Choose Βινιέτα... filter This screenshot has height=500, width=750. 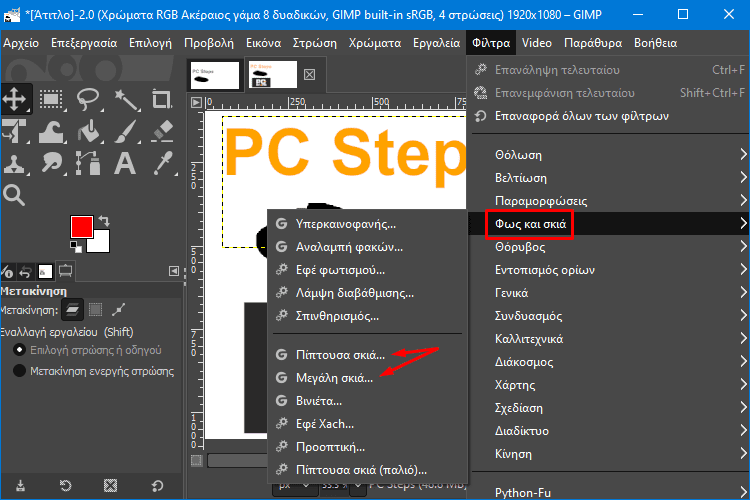pyautogui.click(x=367, y=400)
